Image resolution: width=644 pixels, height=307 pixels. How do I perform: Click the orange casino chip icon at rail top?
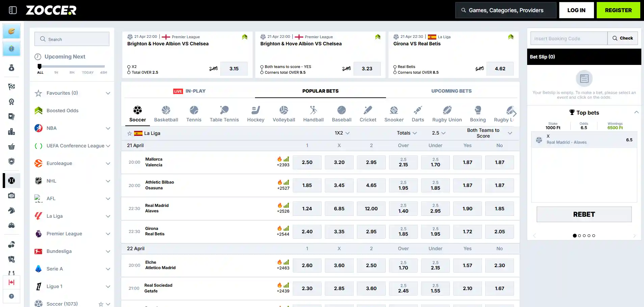[11, 31]
